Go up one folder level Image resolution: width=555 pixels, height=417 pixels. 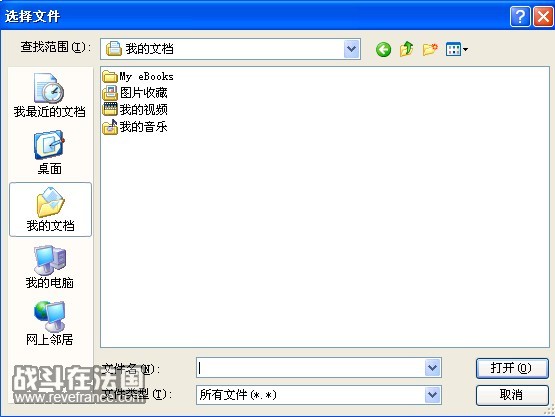click(406, 49)
